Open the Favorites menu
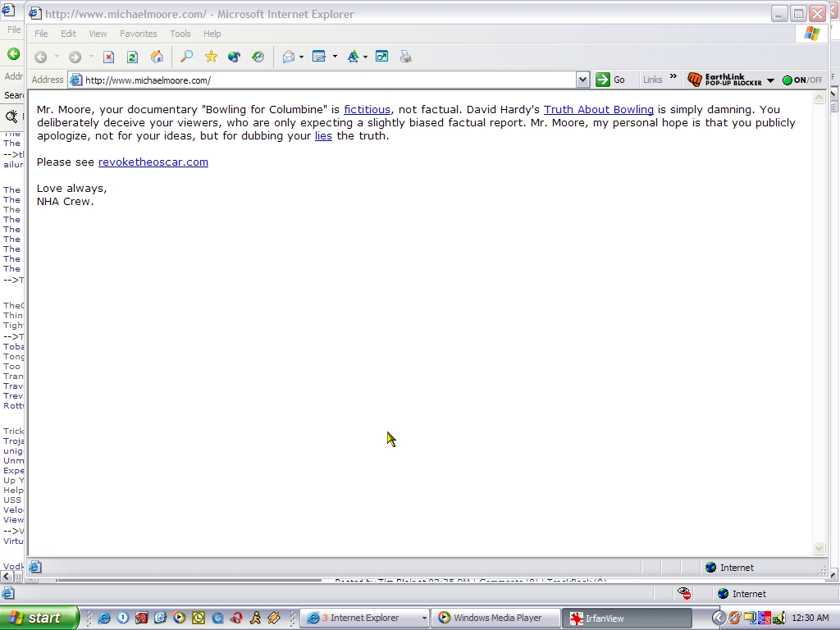The image size is (840, 630). point(138,34)
